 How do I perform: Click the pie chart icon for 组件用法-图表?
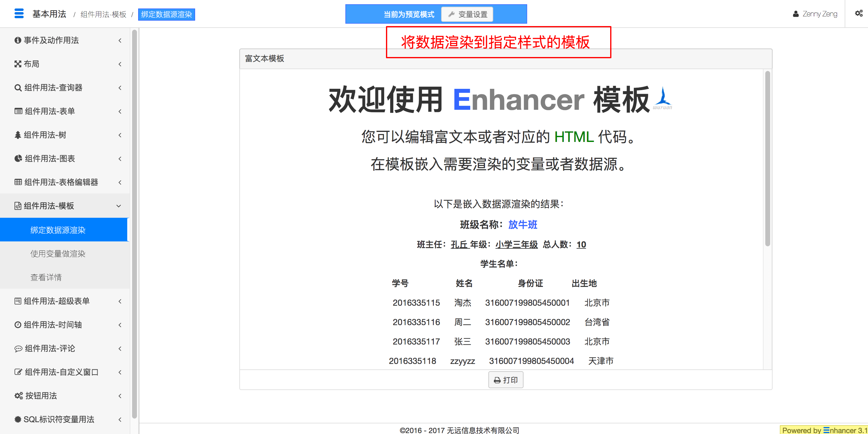coord(18,159)
